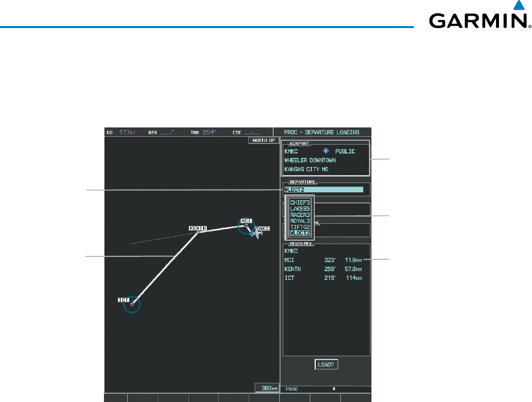532x402 pixels.
Task: Click the Garmin logo
Action: click(480, 15)
